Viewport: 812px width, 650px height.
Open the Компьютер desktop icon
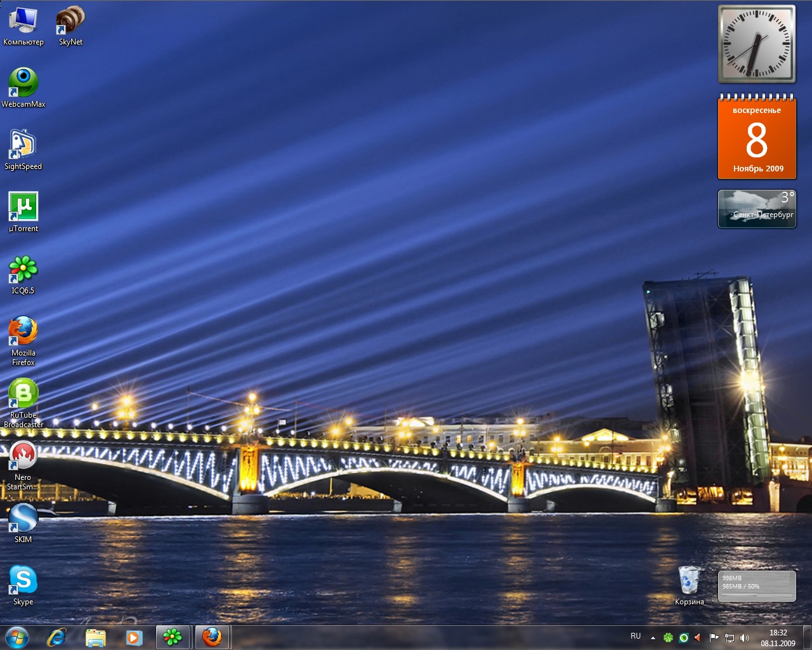(23, 26)
